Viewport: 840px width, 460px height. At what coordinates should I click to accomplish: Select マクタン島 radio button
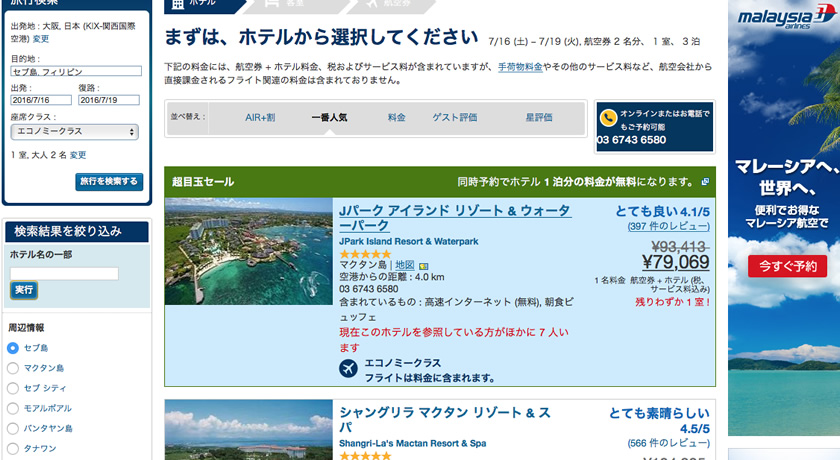click(x=13, y=368)
